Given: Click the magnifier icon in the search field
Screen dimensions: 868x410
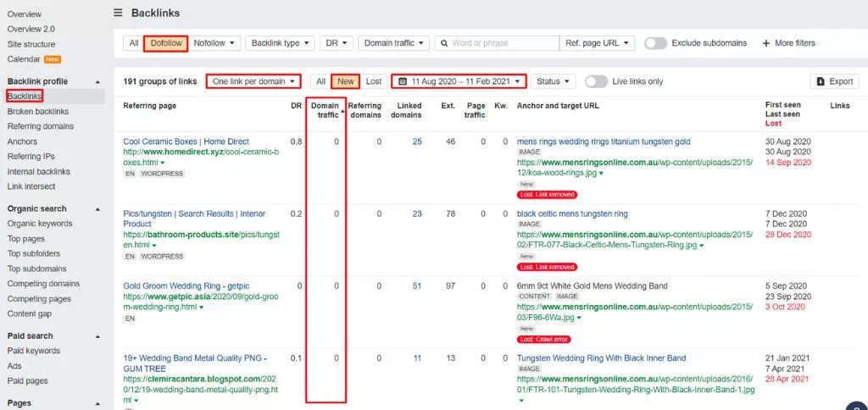Looking at the screenshot, I should coord(442,43).
